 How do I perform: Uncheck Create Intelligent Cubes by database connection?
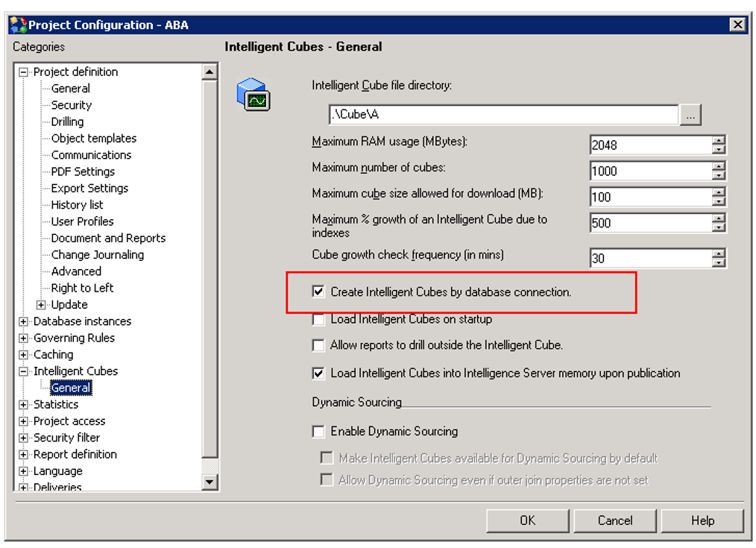(x=318, y=292)
